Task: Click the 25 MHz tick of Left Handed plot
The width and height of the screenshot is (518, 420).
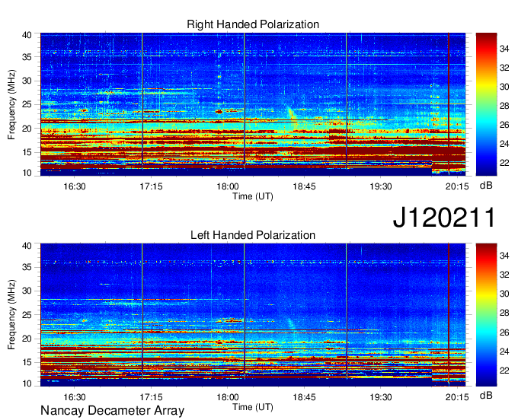Action: coord(27,315)
